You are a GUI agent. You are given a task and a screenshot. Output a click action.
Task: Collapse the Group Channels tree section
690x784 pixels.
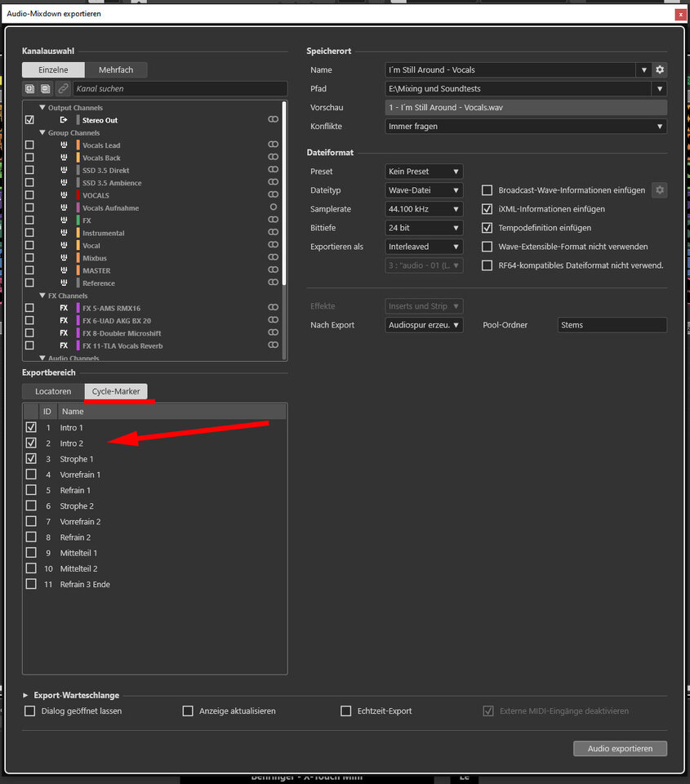coord(42,132)
